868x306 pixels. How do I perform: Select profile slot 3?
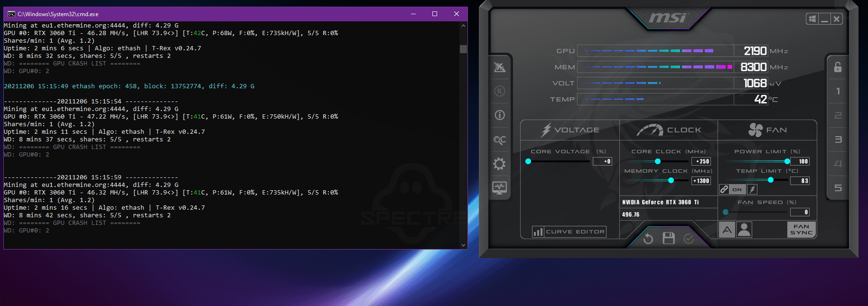pos(838,139)
